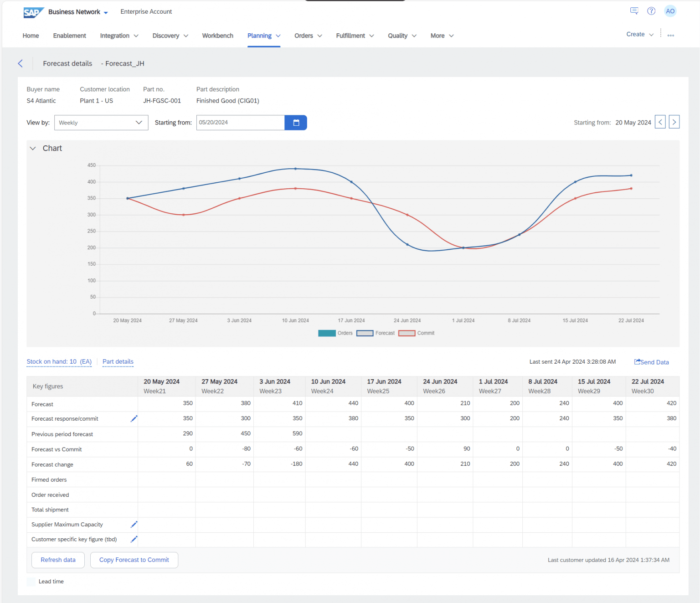Open the calendar date picker icon
This screenshot has width=700, height=603.
tap(296, 123)
